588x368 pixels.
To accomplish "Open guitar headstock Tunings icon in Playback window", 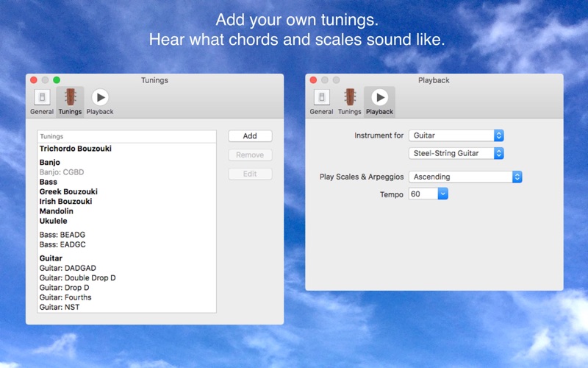I will pyautogui.click(x=350, y=97).
